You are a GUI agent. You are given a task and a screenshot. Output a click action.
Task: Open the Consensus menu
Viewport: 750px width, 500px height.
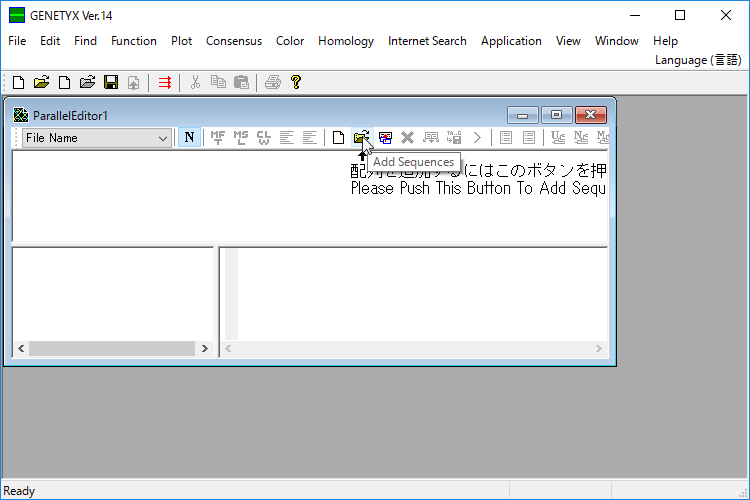234,41
